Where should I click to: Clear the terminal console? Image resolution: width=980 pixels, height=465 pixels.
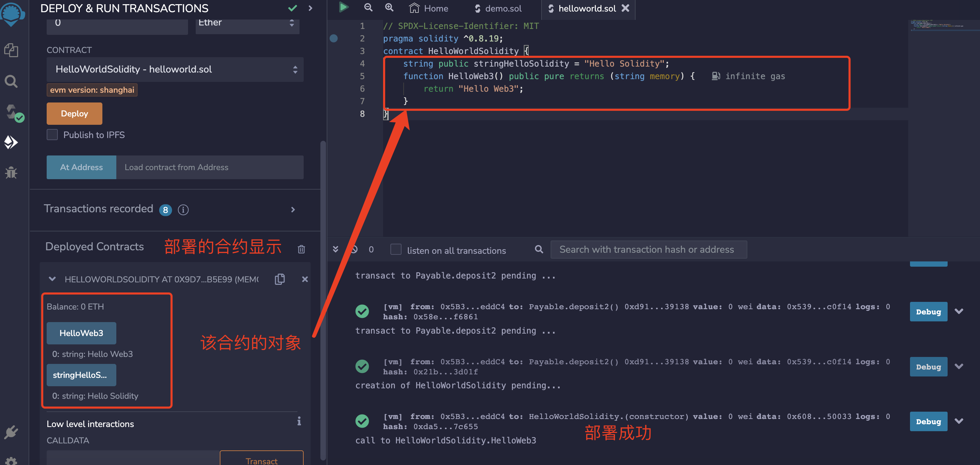click(x=354, y=250)
